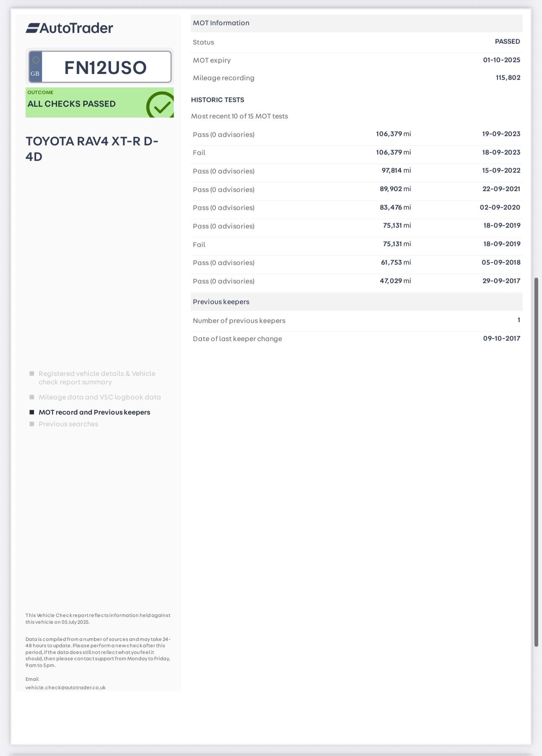Click the GB badge on number plate
542x756 pixels.
pos(35,67)
